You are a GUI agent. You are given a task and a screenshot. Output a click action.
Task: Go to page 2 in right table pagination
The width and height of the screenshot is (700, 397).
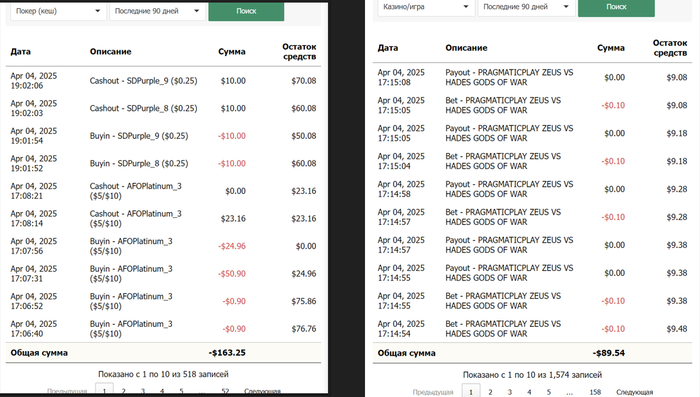coord(490,392)
